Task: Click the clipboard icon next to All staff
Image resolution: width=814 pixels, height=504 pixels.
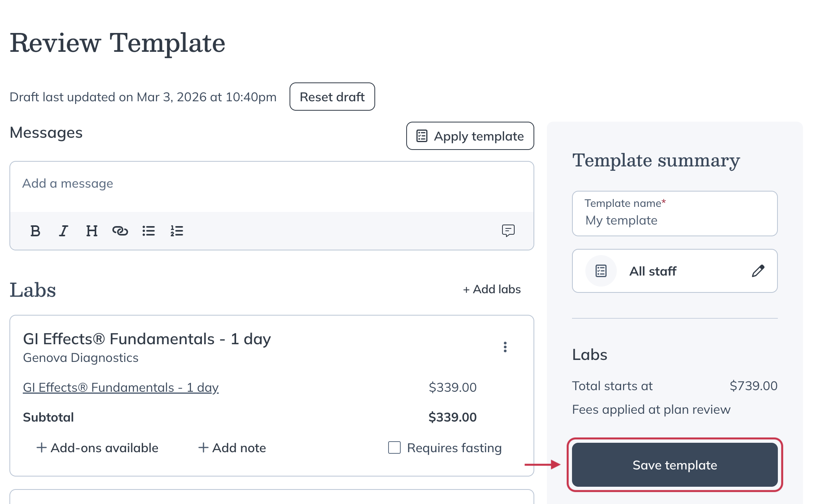Action: tap(600, 271)
